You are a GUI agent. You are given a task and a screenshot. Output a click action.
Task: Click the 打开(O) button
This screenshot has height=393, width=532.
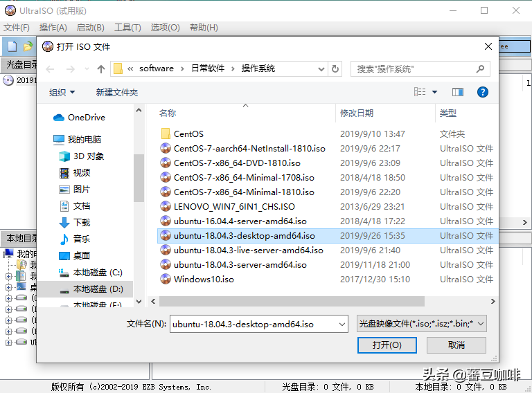[387, 345]
